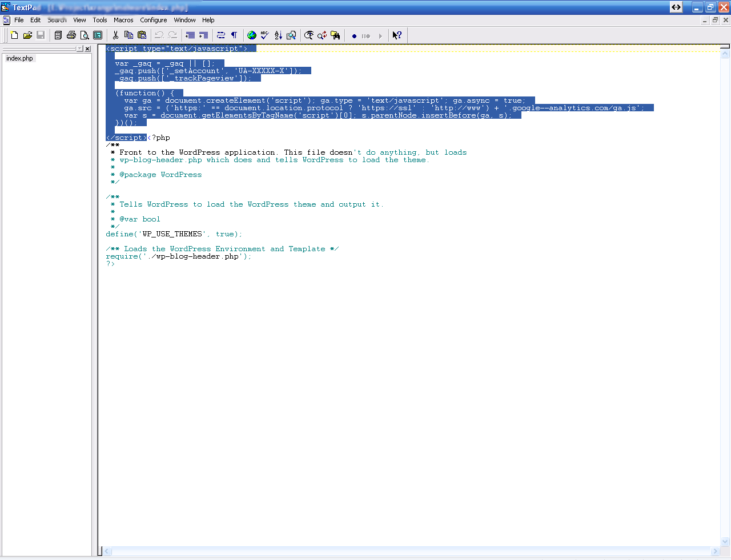Image resolution: width=731 pixels, height=560 pixels.
Task: Open the Window menu
Action: 184,20
